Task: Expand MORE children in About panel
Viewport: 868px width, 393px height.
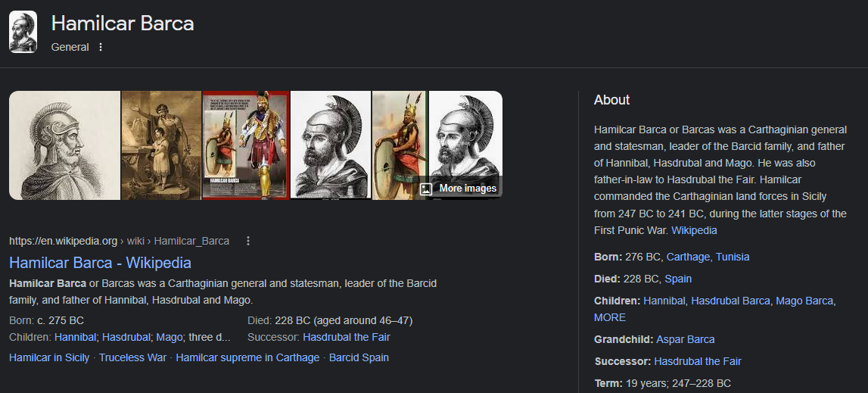Action: point(610,317)
